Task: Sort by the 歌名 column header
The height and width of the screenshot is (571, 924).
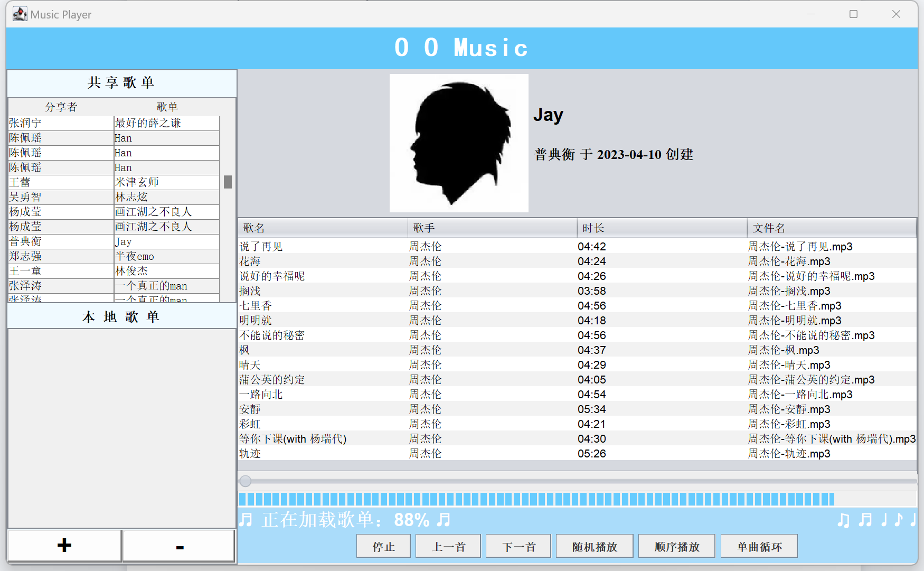Action: [x=323, y=228]
